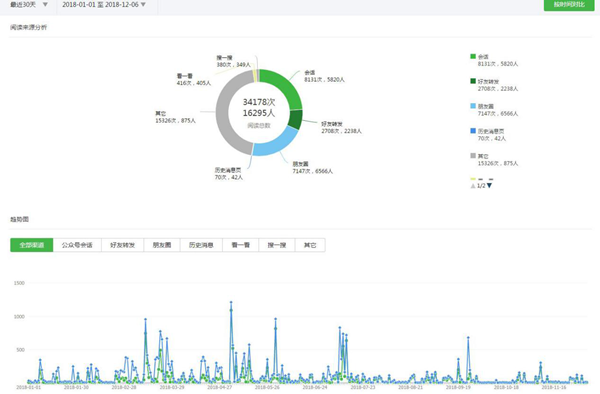Switch to the 公众号会话 tab
Screen dimensions: 600x394
(x=77, y=245)
